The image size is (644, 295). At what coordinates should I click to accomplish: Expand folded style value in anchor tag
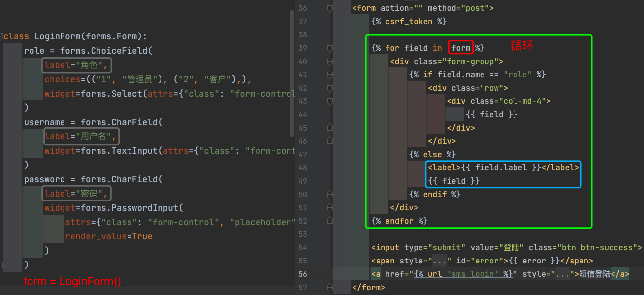click(x=563, y=274)
